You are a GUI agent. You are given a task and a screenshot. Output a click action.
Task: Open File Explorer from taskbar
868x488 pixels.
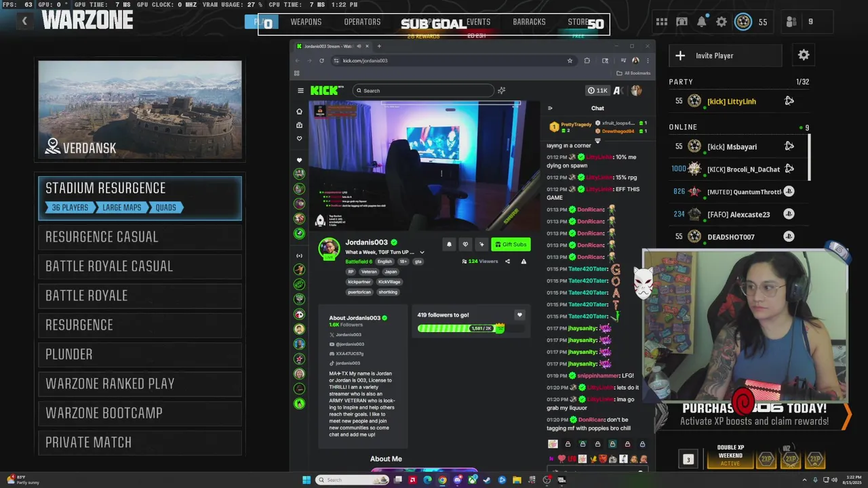[x=517, y=480]
